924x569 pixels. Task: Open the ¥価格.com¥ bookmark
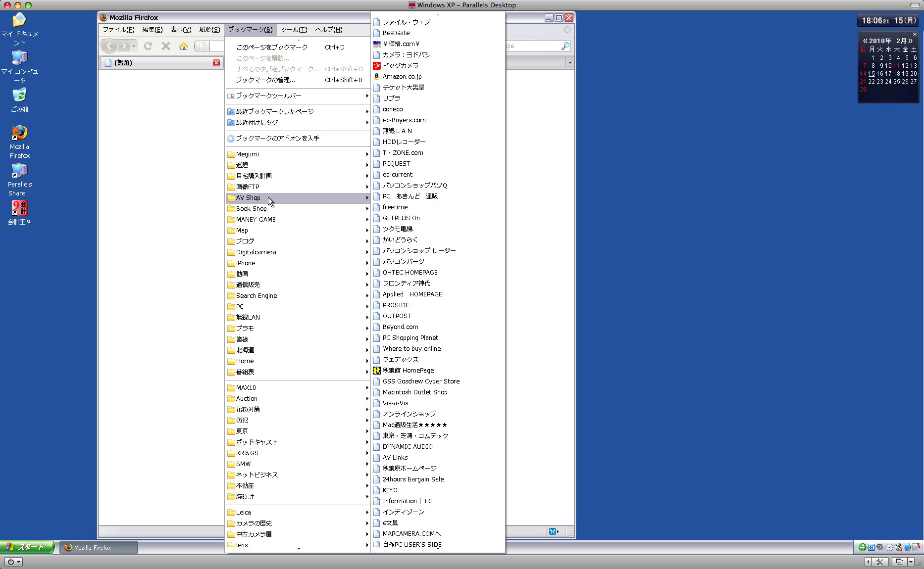[x=438, y=44]
